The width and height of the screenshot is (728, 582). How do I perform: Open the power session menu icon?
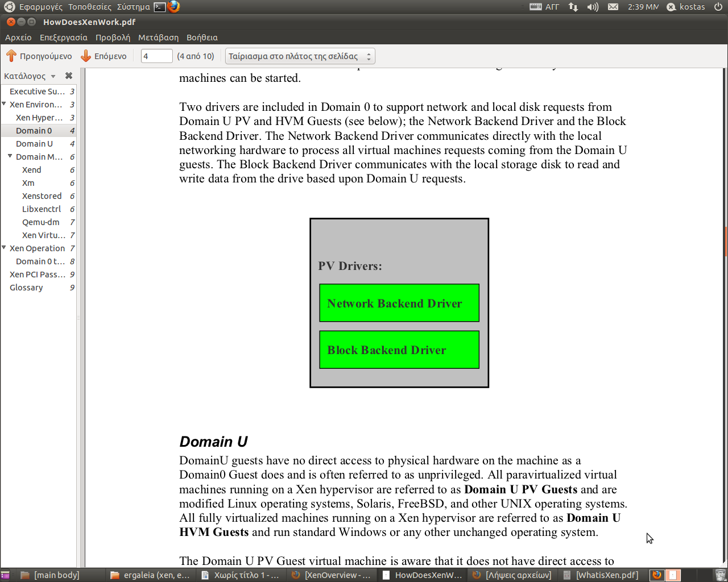tap(718, 7)
